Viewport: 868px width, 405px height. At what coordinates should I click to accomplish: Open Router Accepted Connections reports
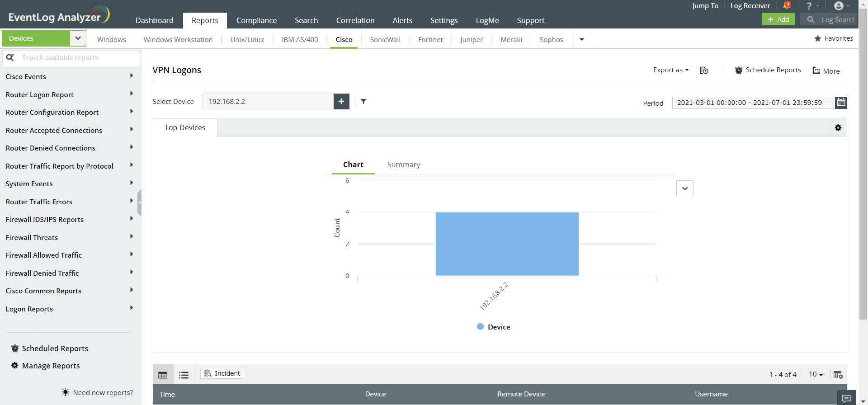tap(54, 131)
